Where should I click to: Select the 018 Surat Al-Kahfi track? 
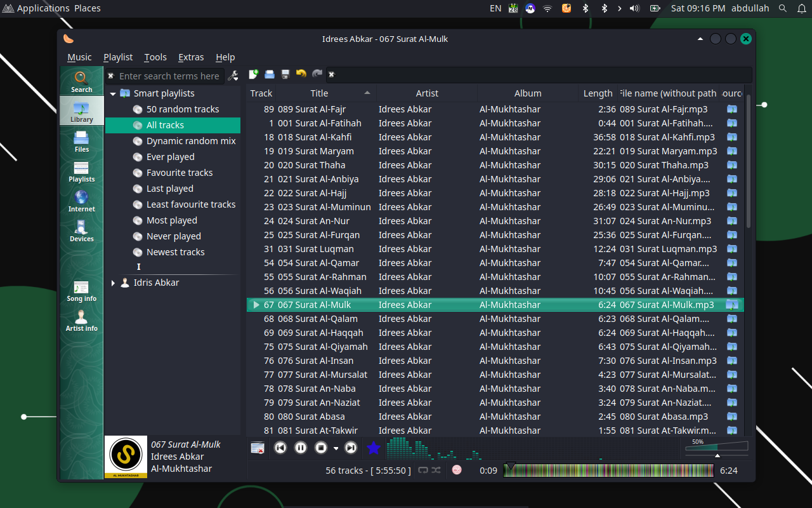495,137
